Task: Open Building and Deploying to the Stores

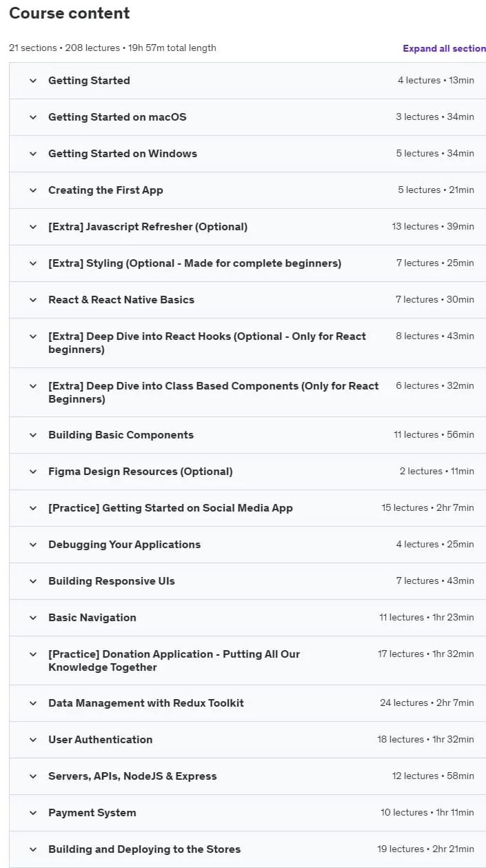Action: [247, 849]
